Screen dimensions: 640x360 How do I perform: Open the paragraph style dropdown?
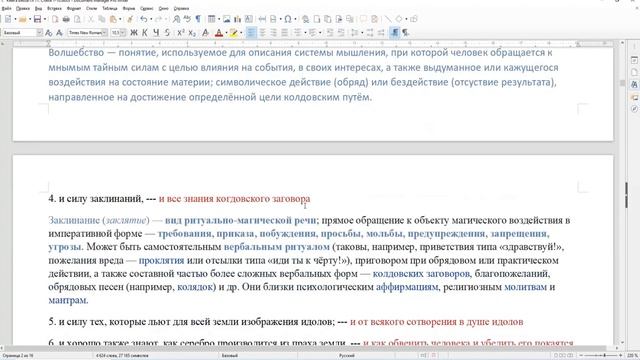[x=40, y=33]
